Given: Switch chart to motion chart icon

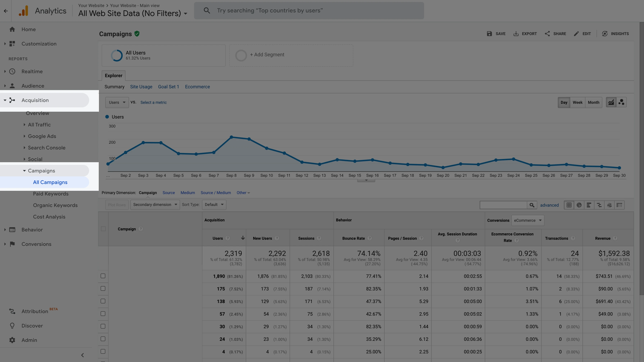Looking at the screenshot, I should click(x=622, y=102).
